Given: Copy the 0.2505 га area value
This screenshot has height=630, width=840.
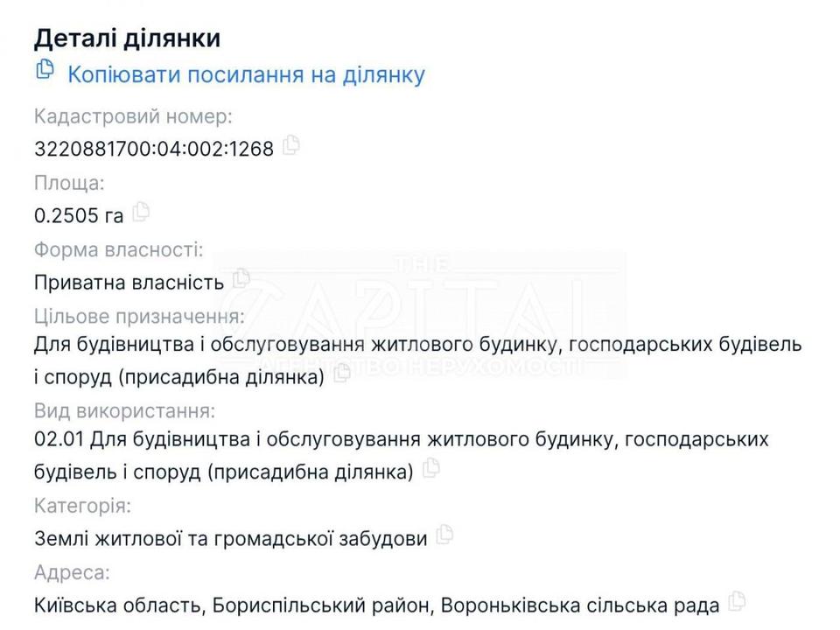Looking at the screenshot, I should [141, 212].
